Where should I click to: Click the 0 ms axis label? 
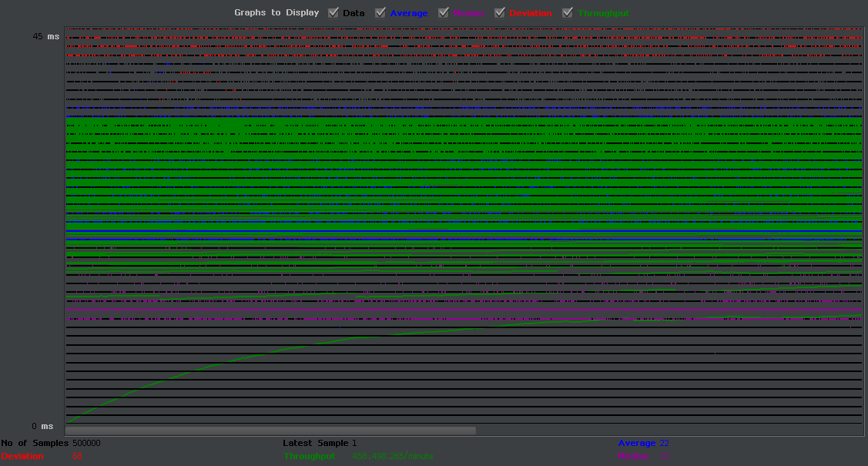click(42, 426)
